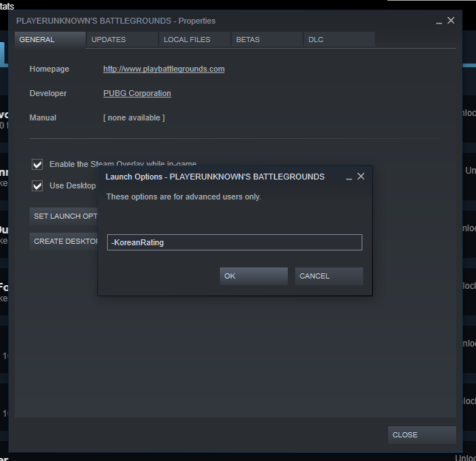Screen dimensions: 476x461
Task: Click CANCEL in Launch Options dialog
Action: tap(329, 276)
